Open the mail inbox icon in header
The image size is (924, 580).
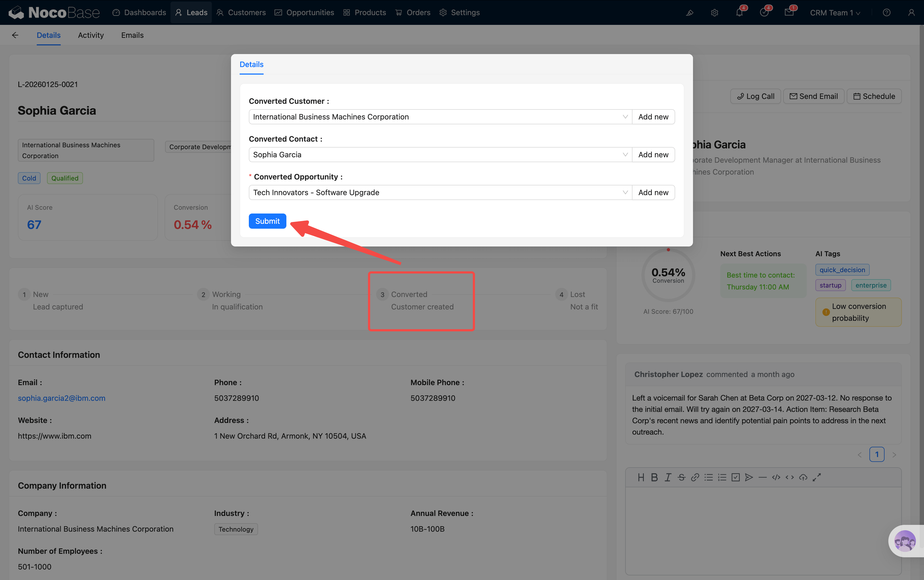[x=789, y=13]
